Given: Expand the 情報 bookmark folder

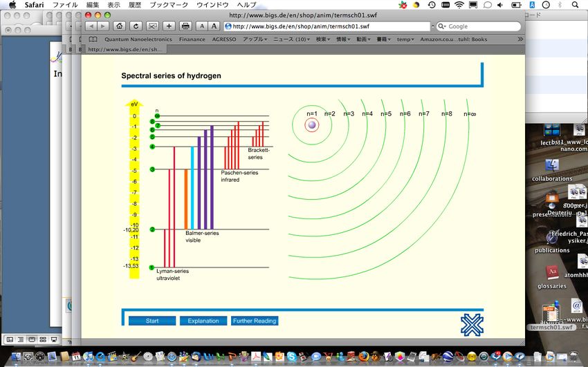Looking at the screenshot, I should pyautogui.click(x=343, y=39).
